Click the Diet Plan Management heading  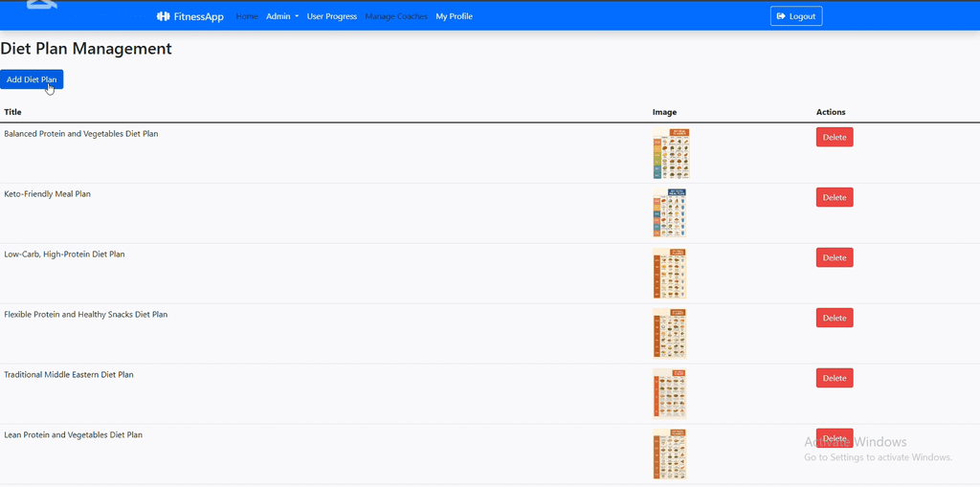pyautogui.click(x=86, y=48)
